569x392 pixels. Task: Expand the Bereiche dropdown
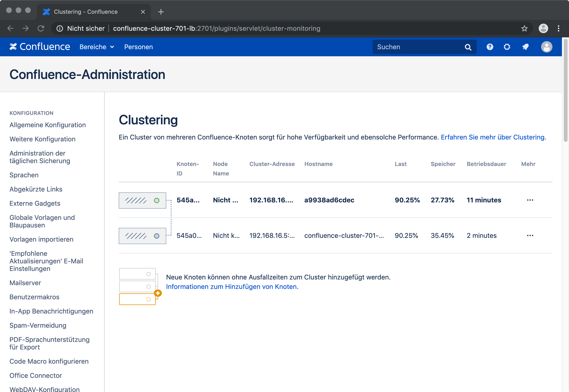(x=97, y=47)
